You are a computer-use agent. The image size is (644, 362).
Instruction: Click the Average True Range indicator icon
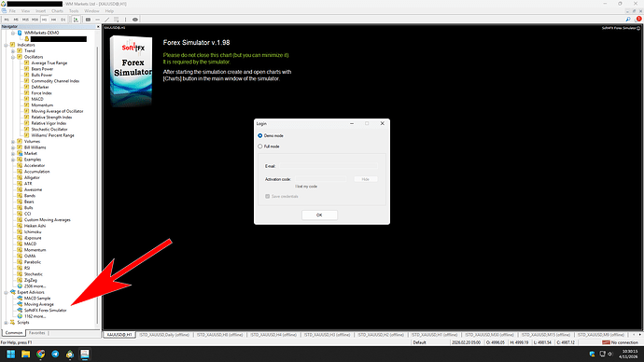27,63
